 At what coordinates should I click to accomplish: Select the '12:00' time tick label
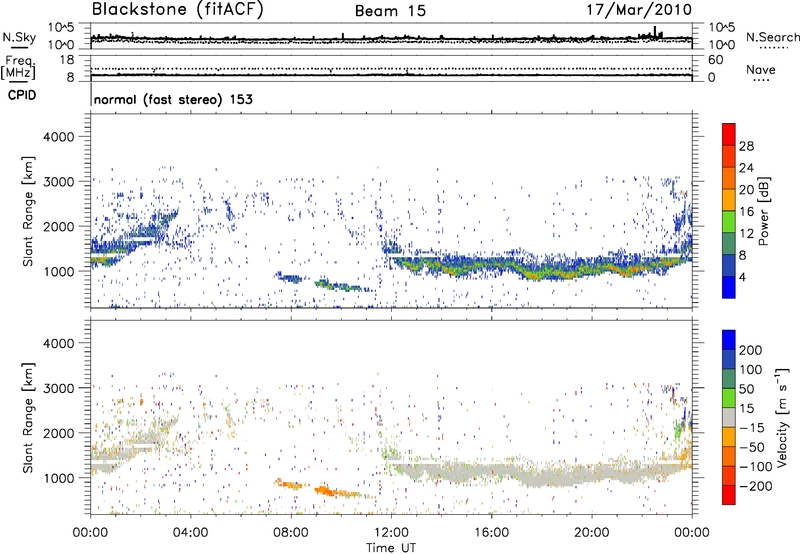tap(391, 533)
